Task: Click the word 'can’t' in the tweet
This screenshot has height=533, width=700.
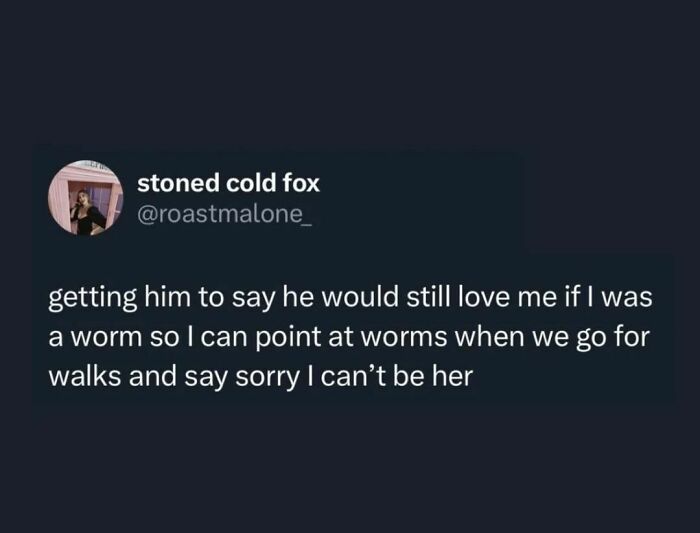Action: click(353, 376)
